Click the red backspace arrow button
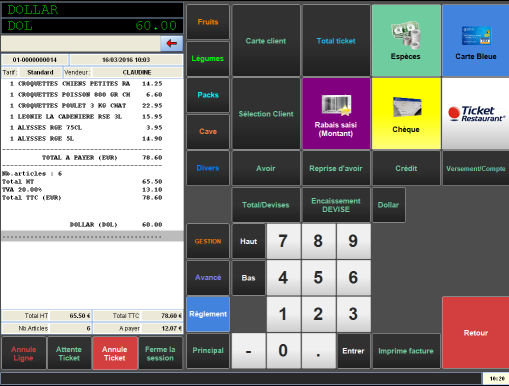 click(x=172, y=43)
